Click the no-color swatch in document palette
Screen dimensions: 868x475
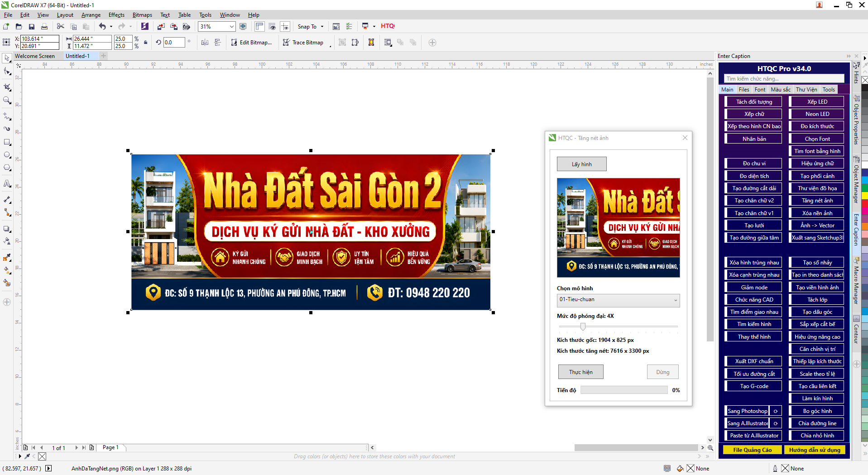(x=42, y=456)
